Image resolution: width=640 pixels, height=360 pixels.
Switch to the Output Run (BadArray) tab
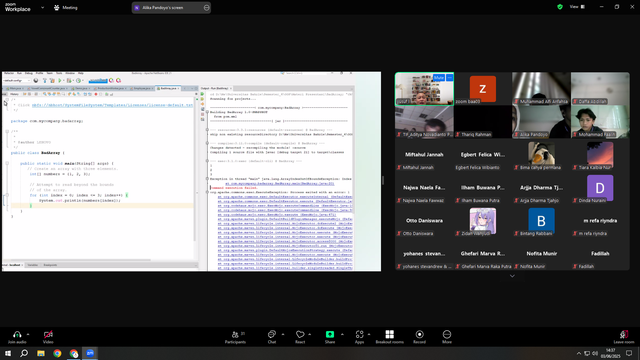coord(216,88)
